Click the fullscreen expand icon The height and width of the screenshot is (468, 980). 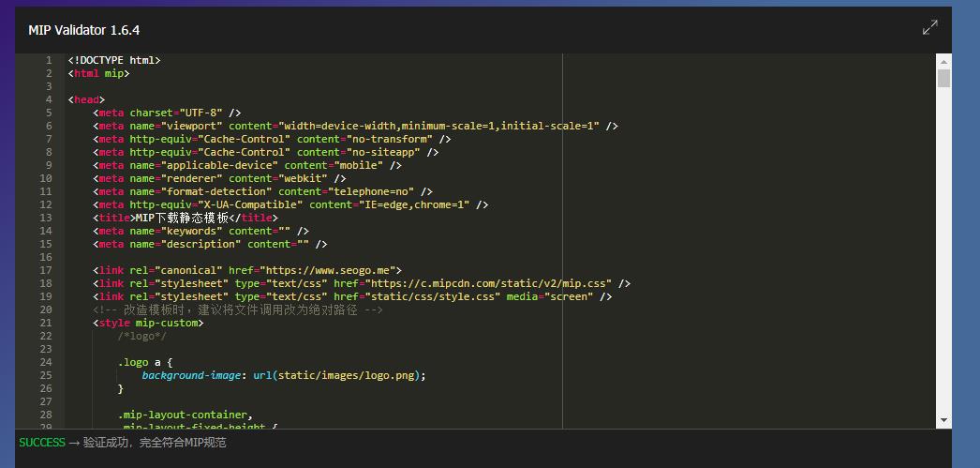point(929,28)
